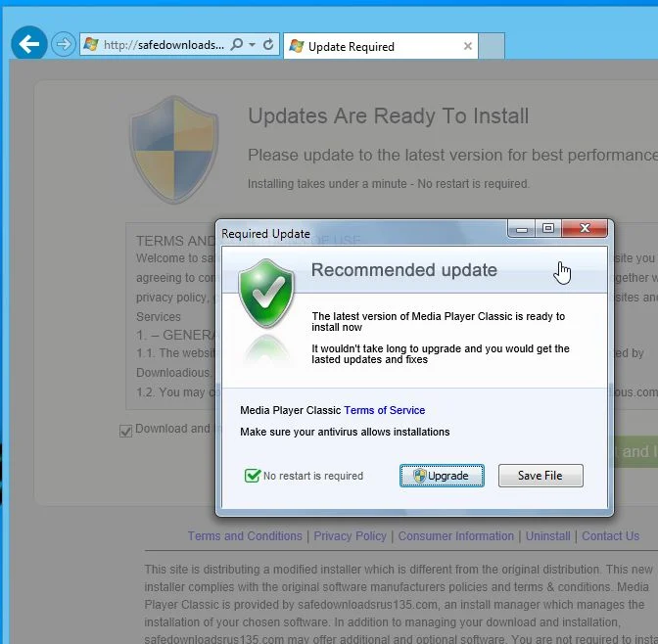
Task: Open the Uninstall footer link
Action: pos(548,536)
